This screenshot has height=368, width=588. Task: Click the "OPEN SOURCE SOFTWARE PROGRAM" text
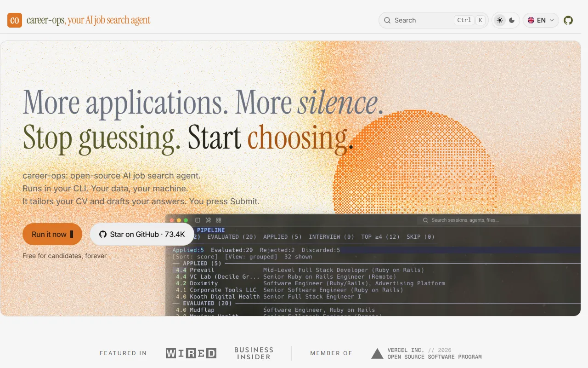[435, 357]
